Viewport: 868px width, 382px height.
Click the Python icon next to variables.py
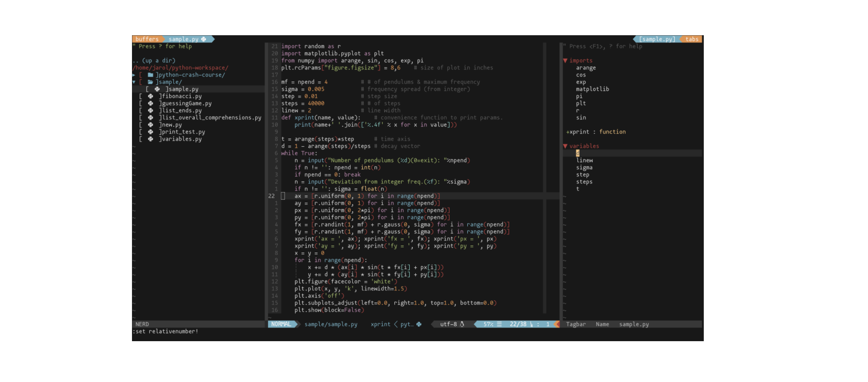coord(150,139)
